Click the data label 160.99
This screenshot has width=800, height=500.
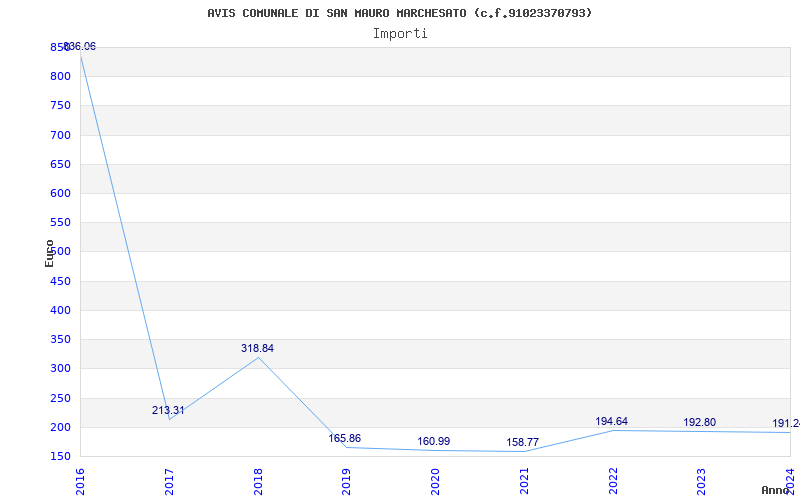coord(434,441)
